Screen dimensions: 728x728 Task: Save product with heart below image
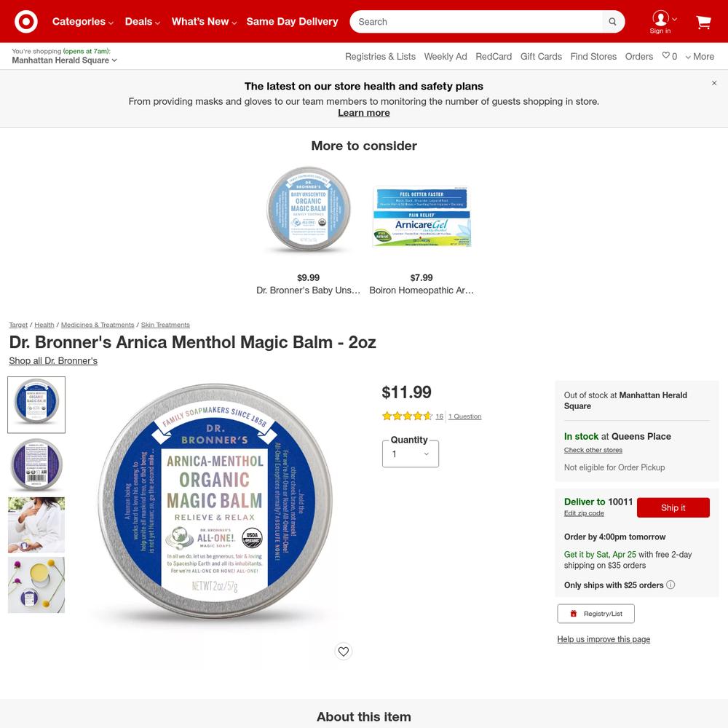click(343, 652)
